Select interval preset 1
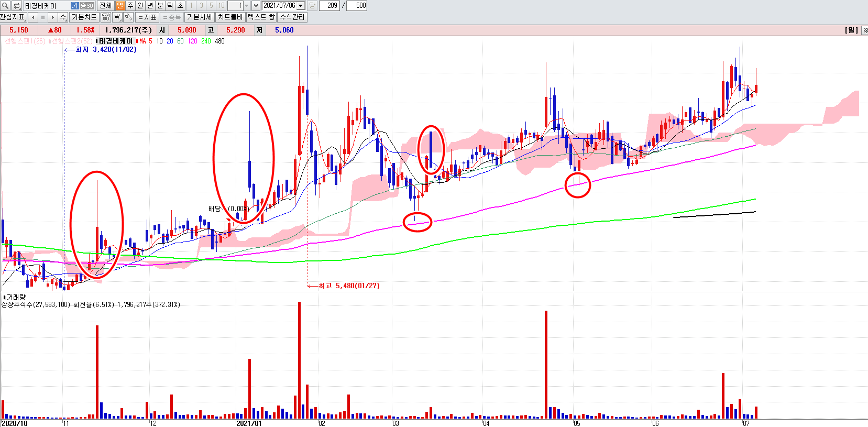This screenshot has height=427, width=868. (191, 6)
